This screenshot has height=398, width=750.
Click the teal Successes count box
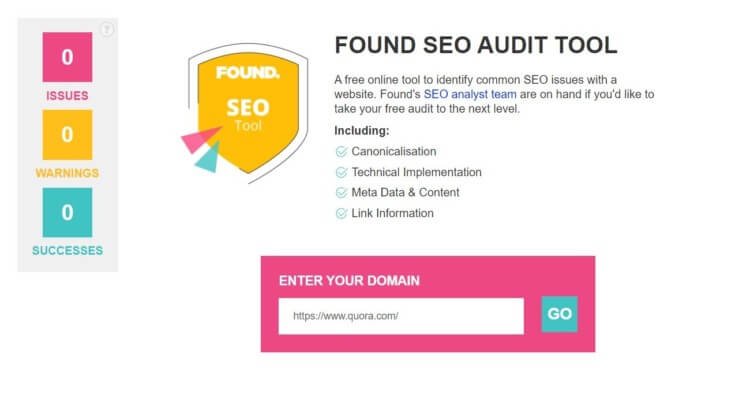(x=67, y=212)
